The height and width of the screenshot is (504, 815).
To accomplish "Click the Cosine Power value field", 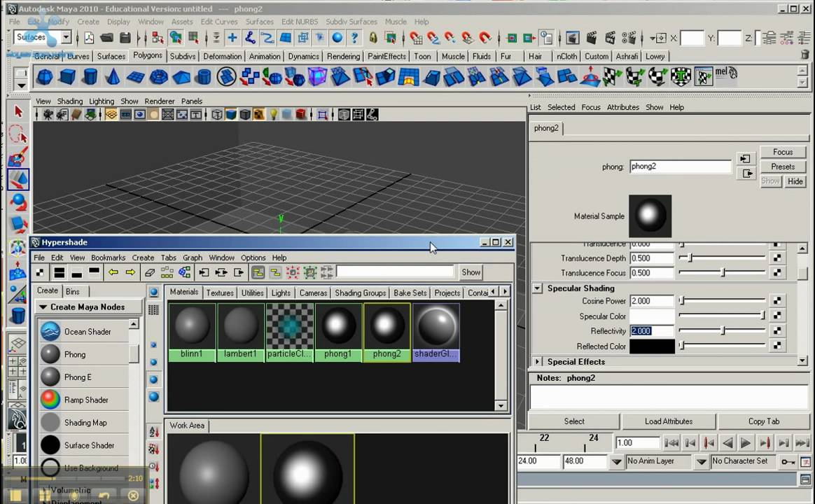I will click(x=652, y=301).
